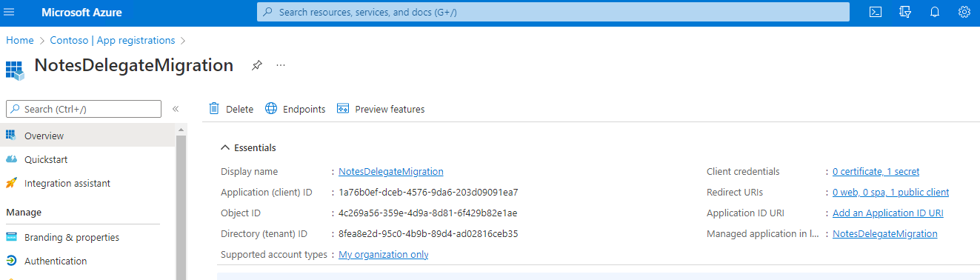Click the Authentication sidebar icon
The height and width of the screenshot is (280, 980).
pos(11,261)
